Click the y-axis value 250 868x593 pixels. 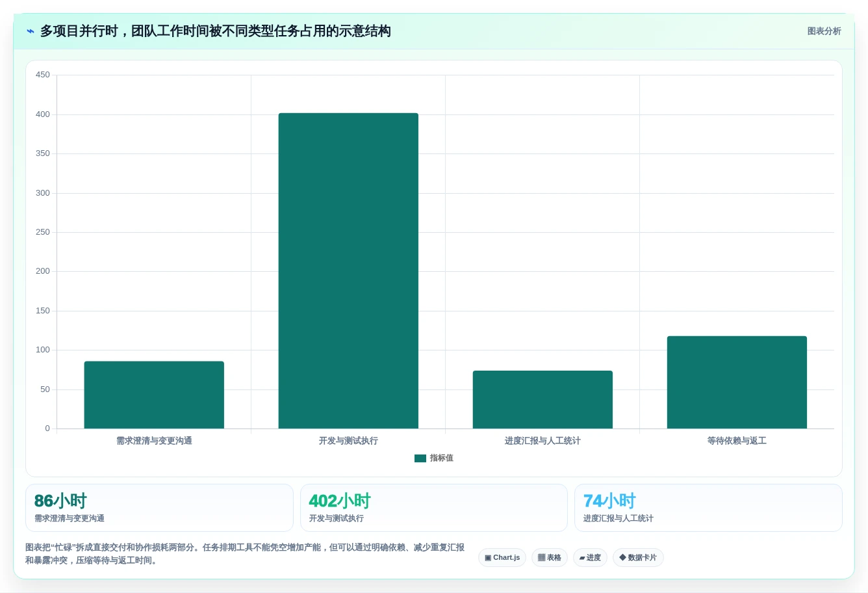(43, 232)
